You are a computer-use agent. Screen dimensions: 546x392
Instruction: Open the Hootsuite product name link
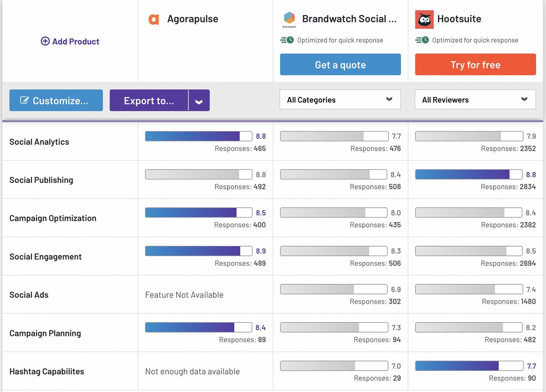point(459,19)
